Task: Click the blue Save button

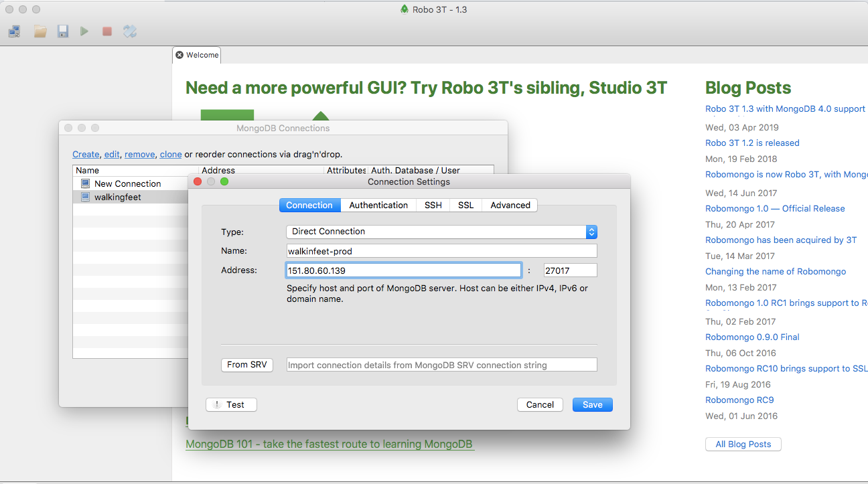Action: coord(593,404)
